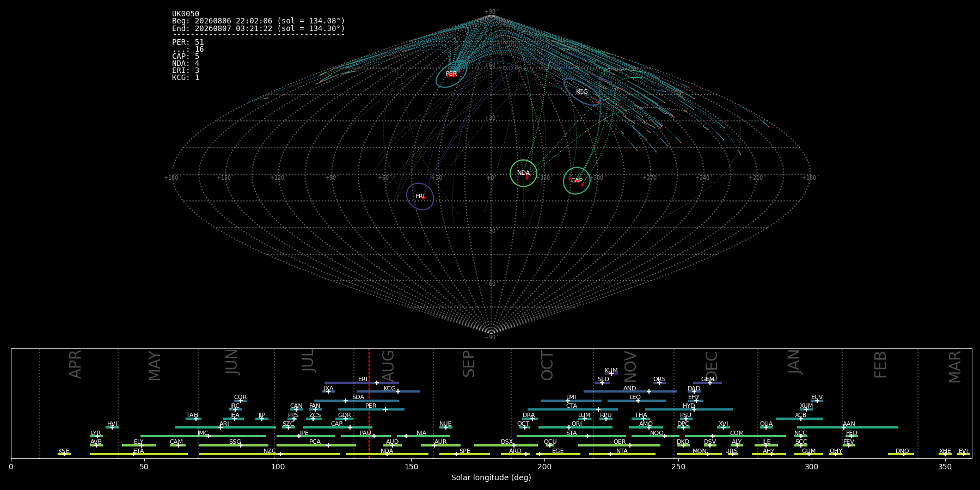Click the SDA shower bar in the timeline
The image size is (980, 490).
[x=357, y=401]
